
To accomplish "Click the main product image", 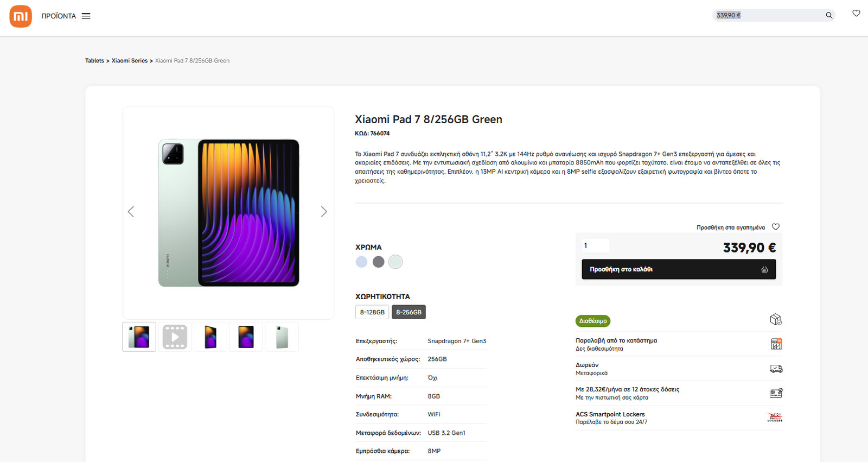I will point(228,213).
